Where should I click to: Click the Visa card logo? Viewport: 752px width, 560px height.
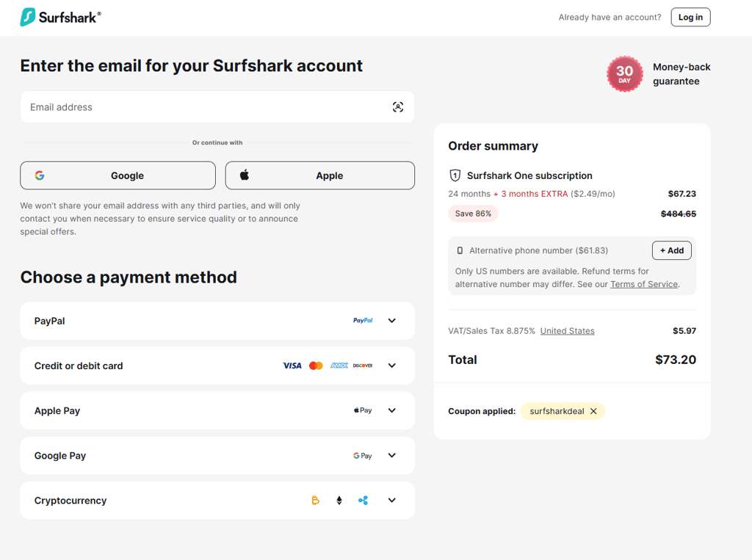click(292, 366)
